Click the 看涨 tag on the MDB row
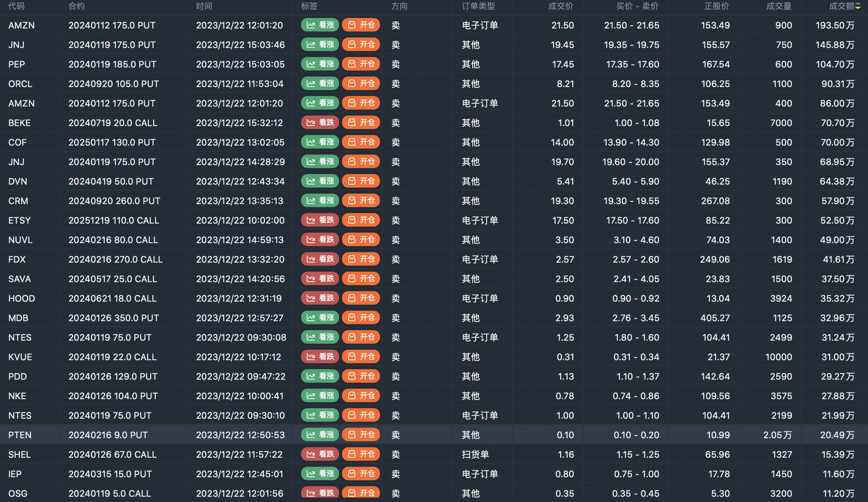The height and width of the screenshot is (502, 868). pos(320,317)
